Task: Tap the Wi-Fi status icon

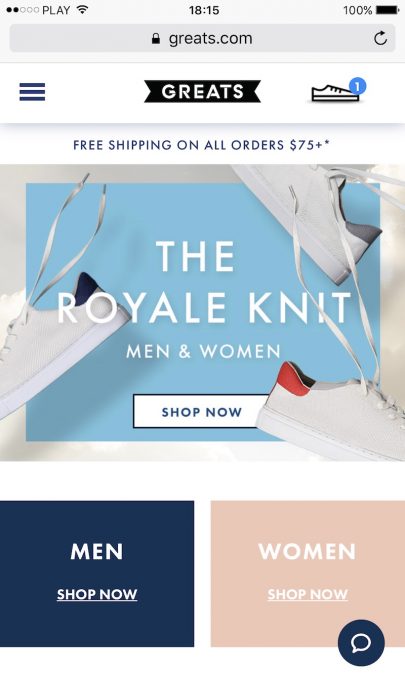Action: pos(82,10)
